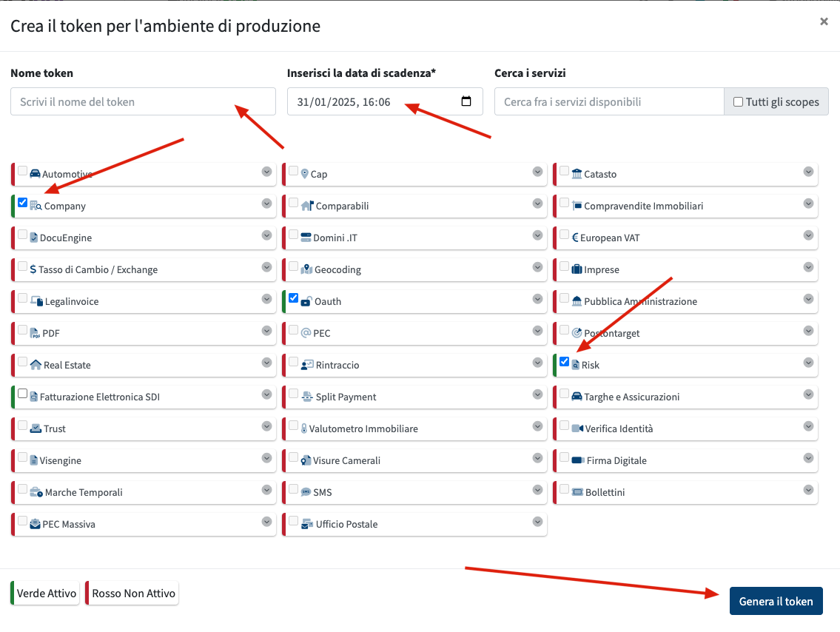840x632 pixels.
Task: Click the Catasto building icon
Action: pyautogui.click(x=577, y=174)
